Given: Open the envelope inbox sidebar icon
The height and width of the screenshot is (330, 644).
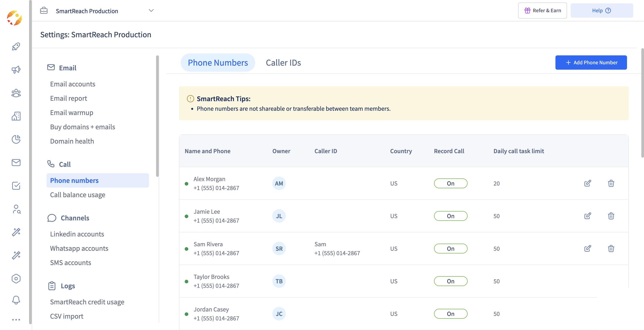Looking at the screenshot, I should tap(16, 163).
